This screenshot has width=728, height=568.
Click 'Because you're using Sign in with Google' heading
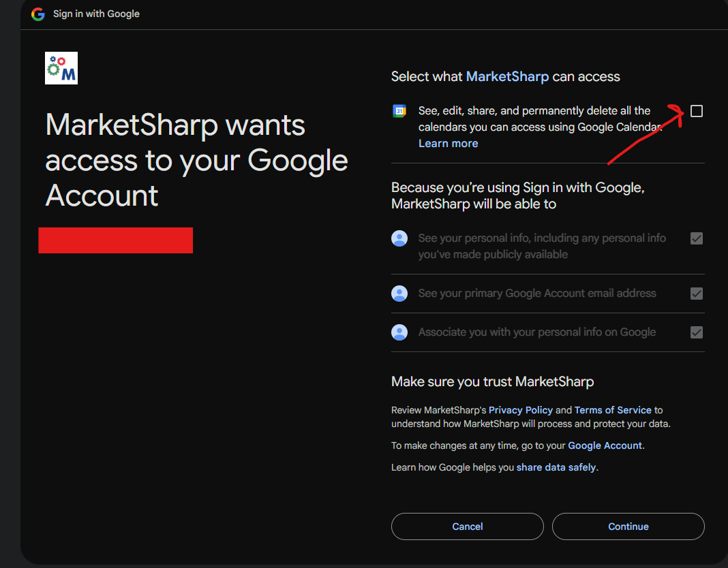517,195
